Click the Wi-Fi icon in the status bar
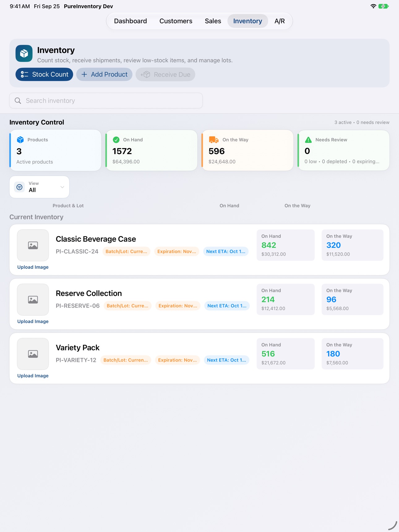399x532 pixels. point(373,6)
